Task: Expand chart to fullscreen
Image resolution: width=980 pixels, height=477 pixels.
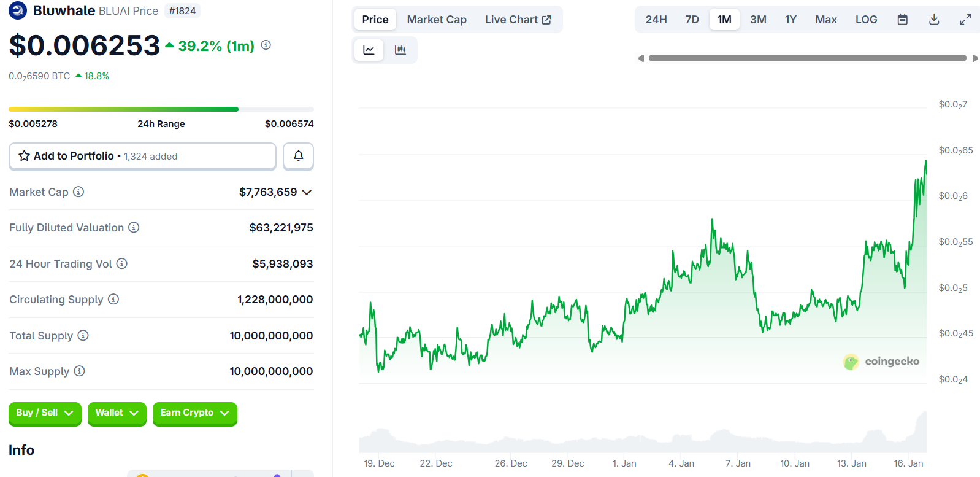Action: [965, 20]
